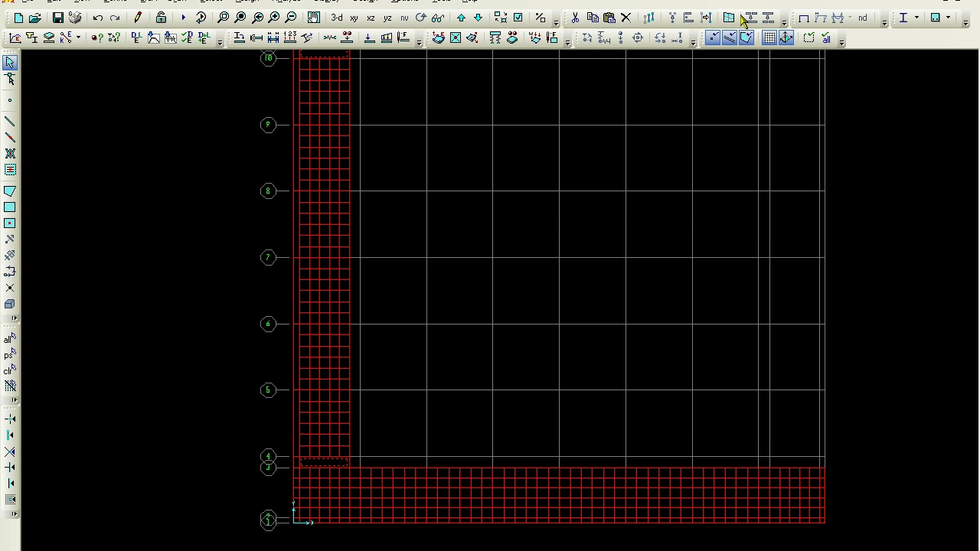Move down in the grid list
The height and width of the screenshot is (551, 980).
pyautogui.click(x=478, y=18)
